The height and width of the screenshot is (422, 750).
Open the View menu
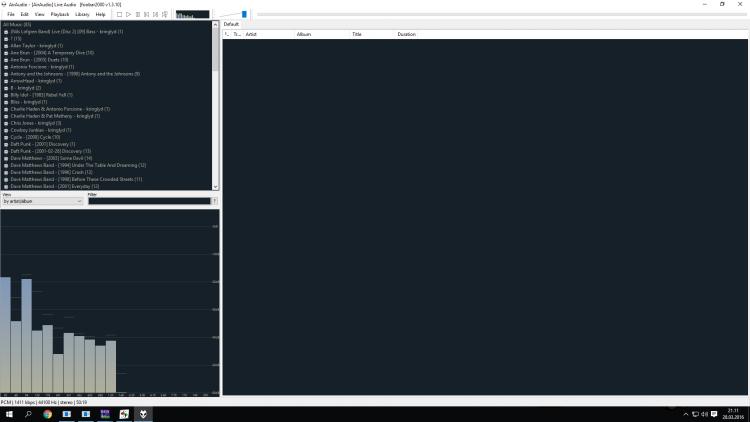39,14
